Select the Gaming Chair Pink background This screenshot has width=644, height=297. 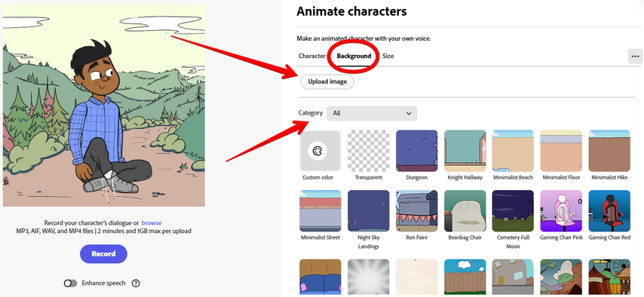pos(561,211)
